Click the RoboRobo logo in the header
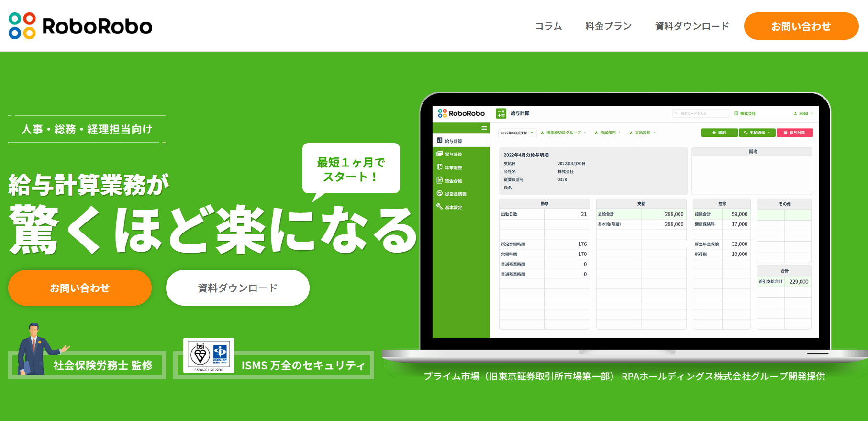Viewport: 868px width, 421px height. point(80,26)
